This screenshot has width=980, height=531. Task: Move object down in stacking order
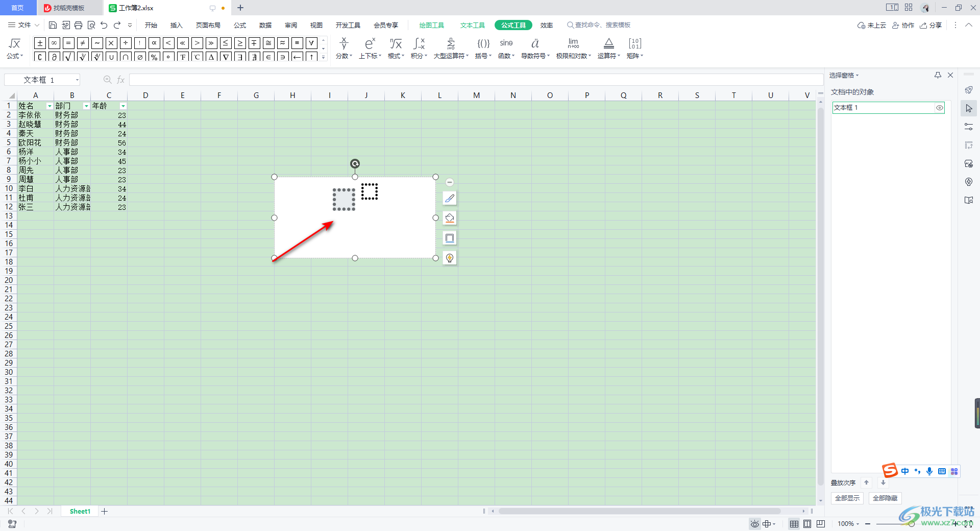[883, 482]
